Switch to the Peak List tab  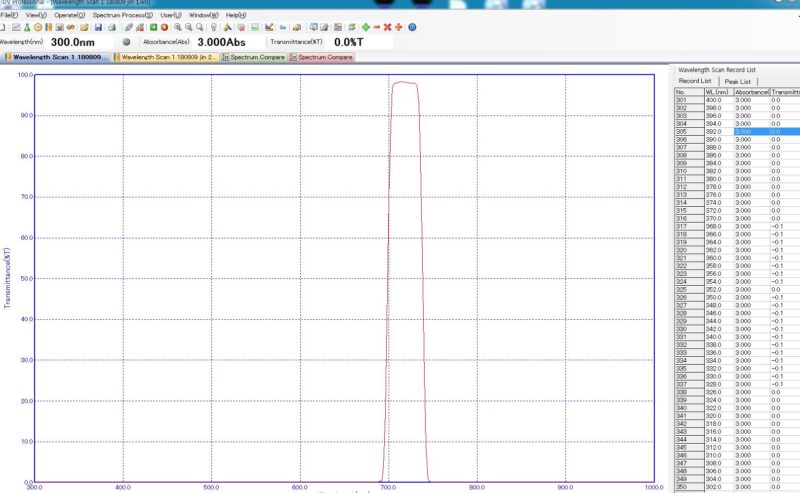738,81
